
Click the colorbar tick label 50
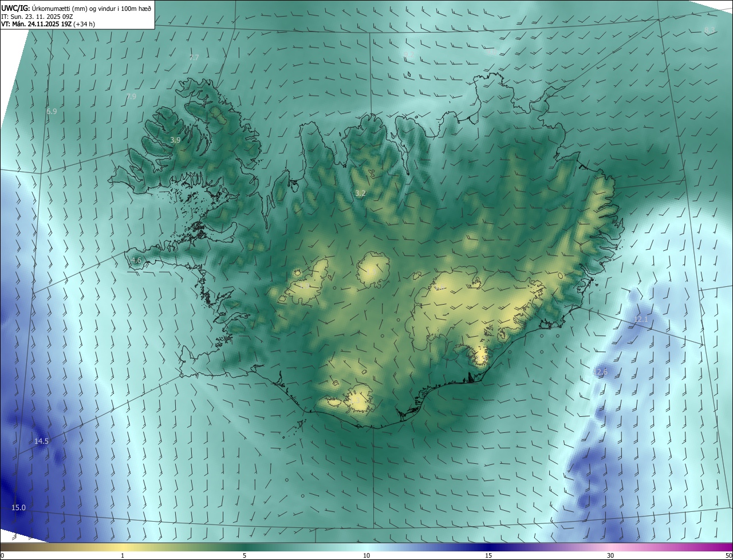coord(728,555)
